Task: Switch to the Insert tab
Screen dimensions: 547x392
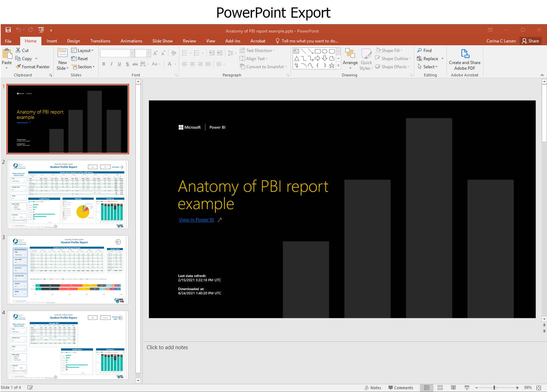Action: (52, 41)
